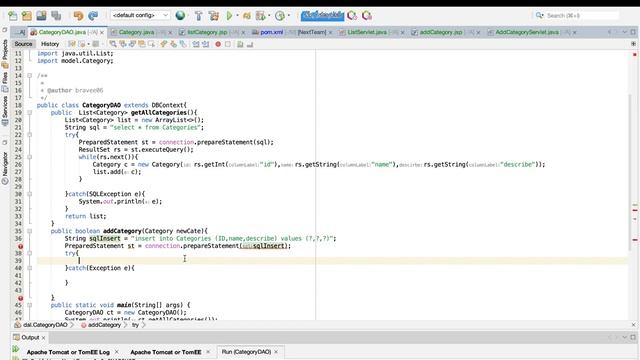Select the Run (CategoryDAO) output tab
640x360 pixels.
pos(246,352)
